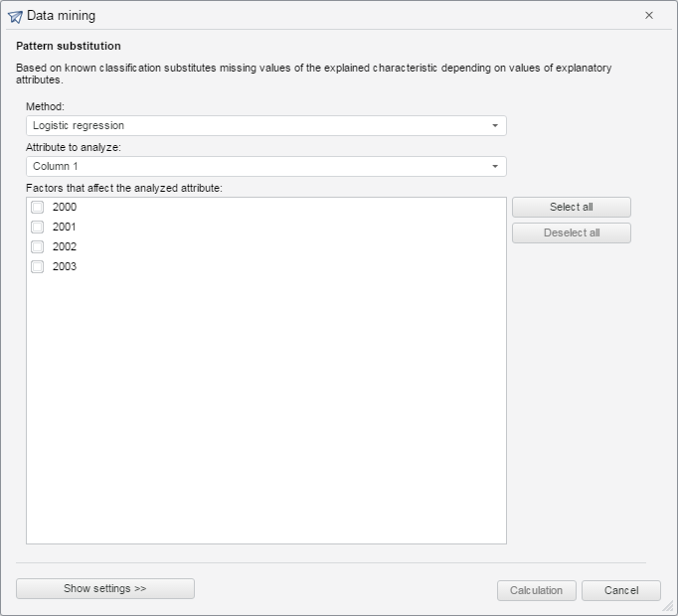This screenshot has height=616, width=678.
Task: Toggle the 2003 factor checkbox
Action: pyautogui.click(x=38, y=267)
